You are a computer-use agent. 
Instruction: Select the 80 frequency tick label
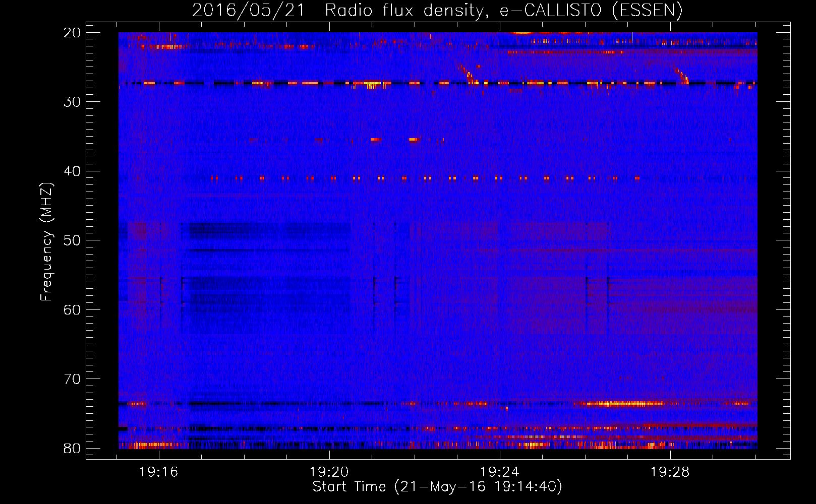coord(72,448)
